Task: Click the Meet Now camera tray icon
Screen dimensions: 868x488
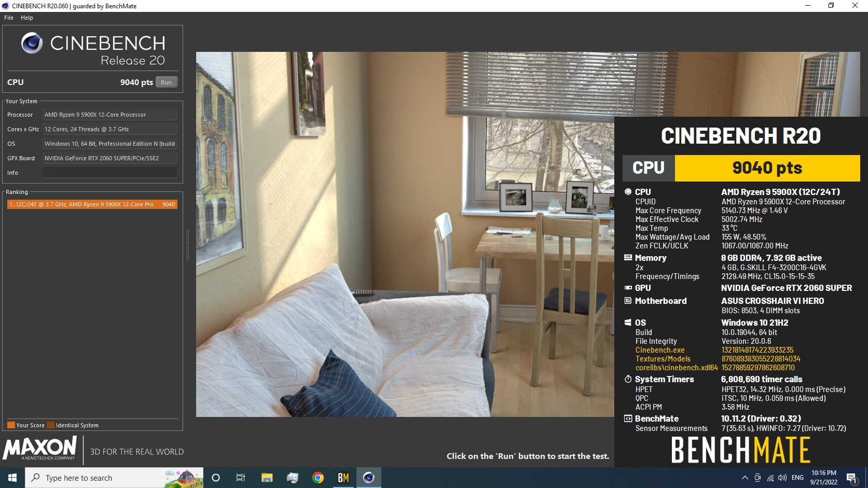Action: click(757, 478)
